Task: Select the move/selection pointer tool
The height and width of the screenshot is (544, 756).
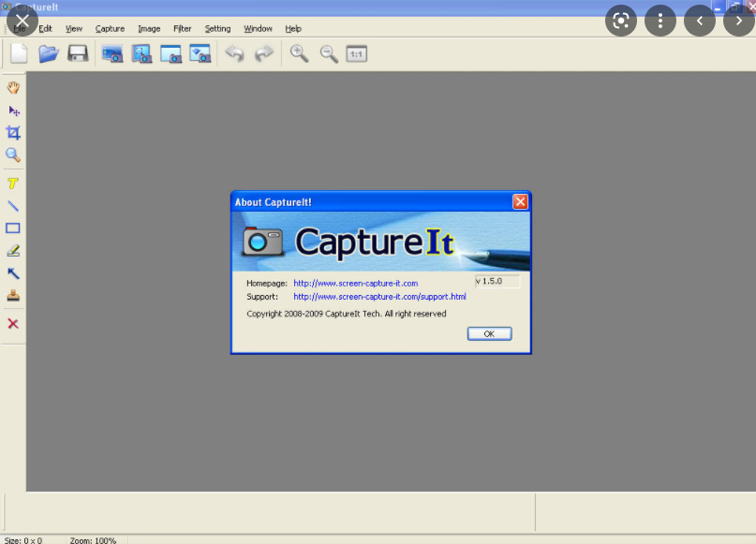Action: click(x=13, y=110)
